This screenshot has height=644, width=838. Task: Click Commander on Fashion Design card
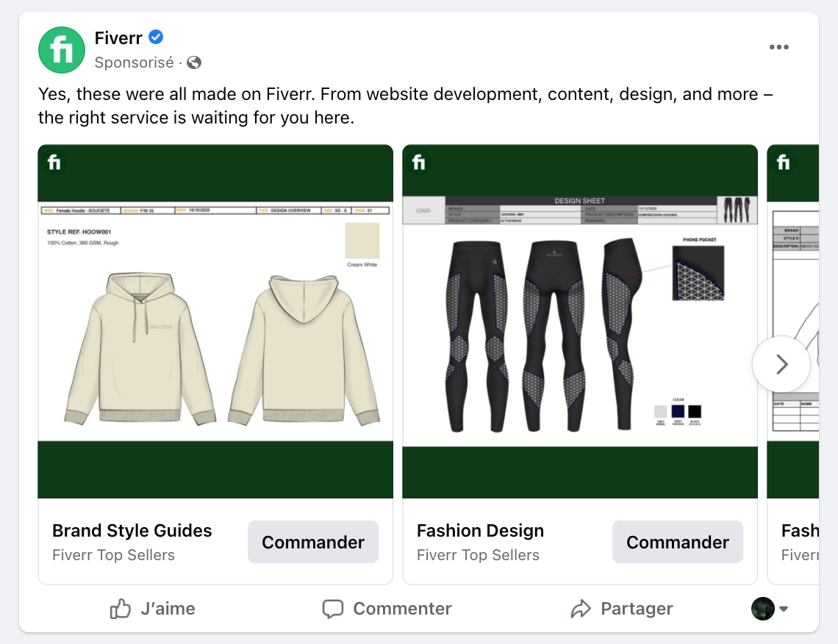(x=677, y=542)
